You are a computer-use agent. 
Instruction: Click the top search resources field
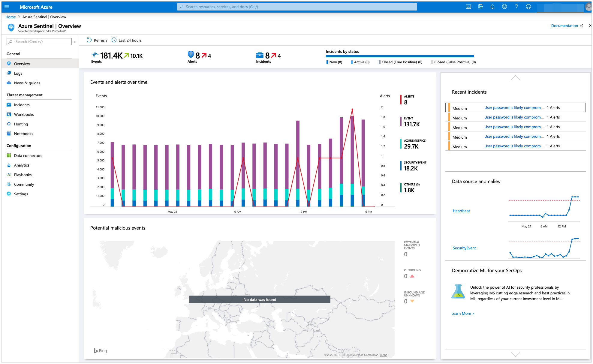click(297, 7)
